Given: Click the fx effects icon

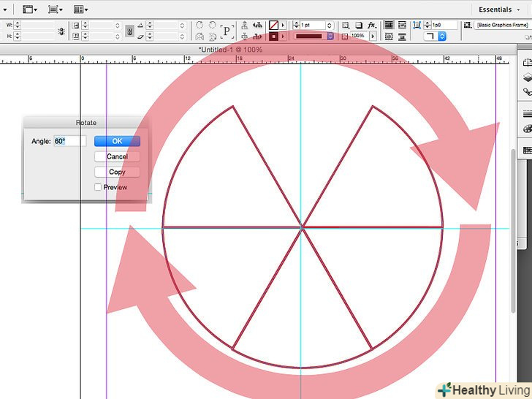Looking at the screenshot, I should click(371, 25).
